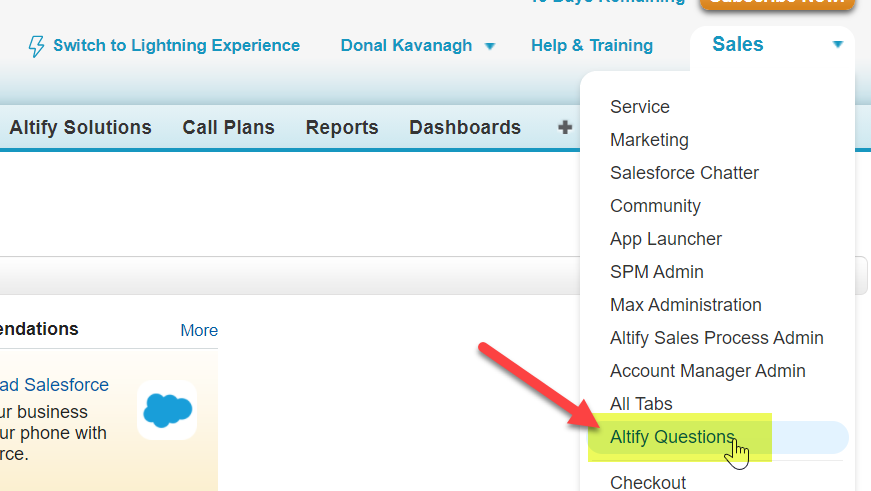
Task: Click the Salesforce cloud logo thumbnail
Action: click(167, 410)
